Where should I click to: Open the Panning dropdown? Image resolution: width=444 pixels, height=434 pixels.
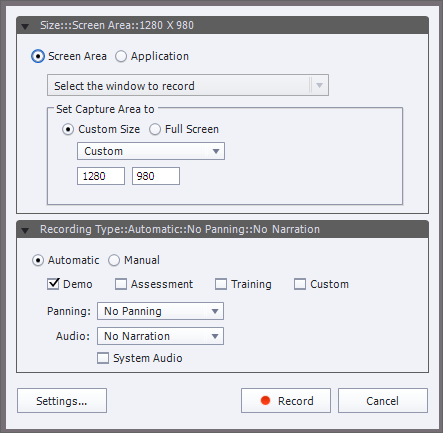pyautogui.click(x=160, y=311)
